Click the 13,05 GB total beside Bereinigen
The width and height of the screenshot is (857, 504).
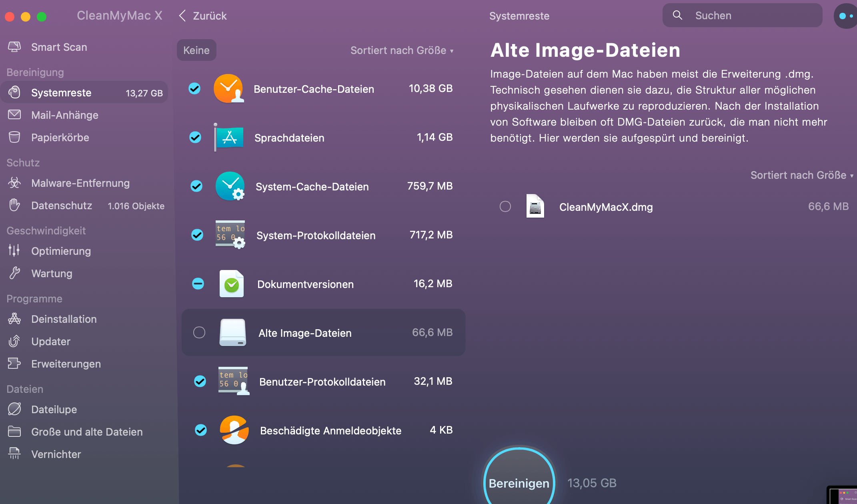pyautogui.click(x=592, y=483)
